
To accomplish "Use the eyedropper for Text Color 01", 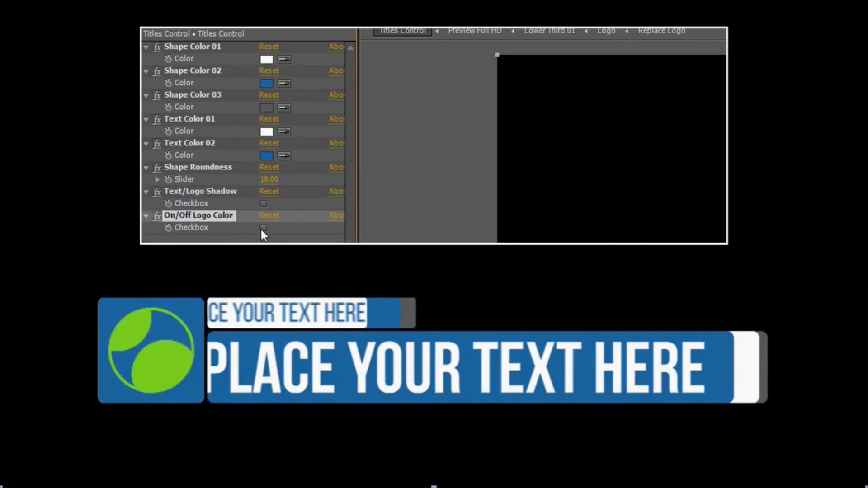I will point(284,131).
